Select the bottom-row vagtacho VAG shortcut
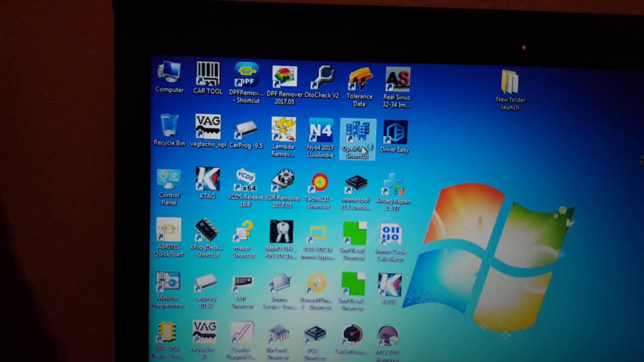 [204, 340]
